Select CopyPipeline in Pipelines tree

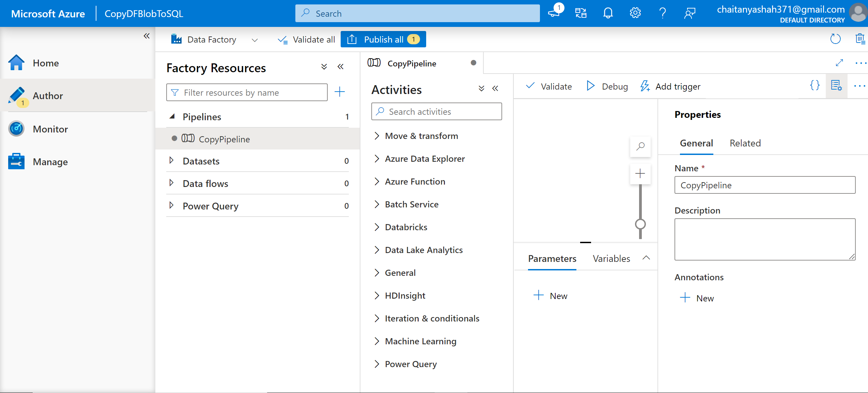click(258, 139)
